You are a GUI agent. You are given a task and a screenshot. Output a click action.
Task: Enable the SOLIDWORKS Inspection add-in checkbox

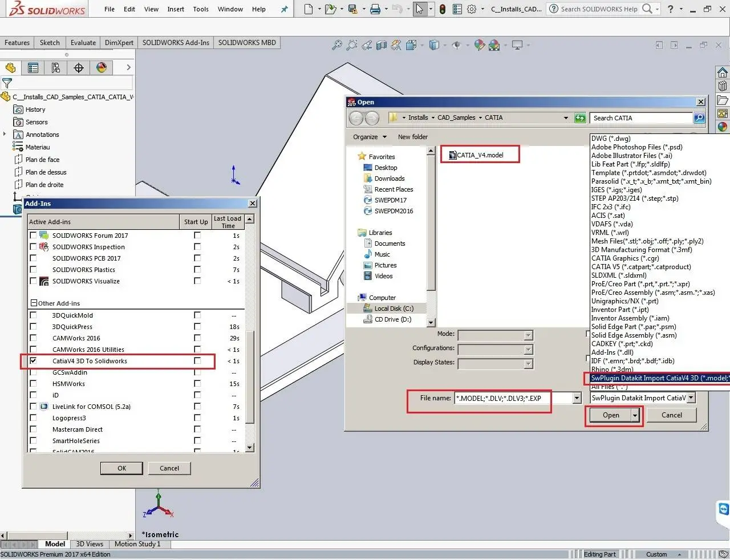33,246
